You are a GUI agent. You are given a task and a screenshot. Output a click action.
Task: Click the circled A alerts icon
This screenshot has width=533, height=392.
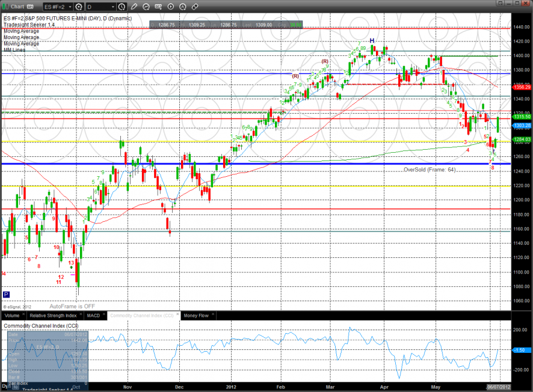[x=182, y=7]
